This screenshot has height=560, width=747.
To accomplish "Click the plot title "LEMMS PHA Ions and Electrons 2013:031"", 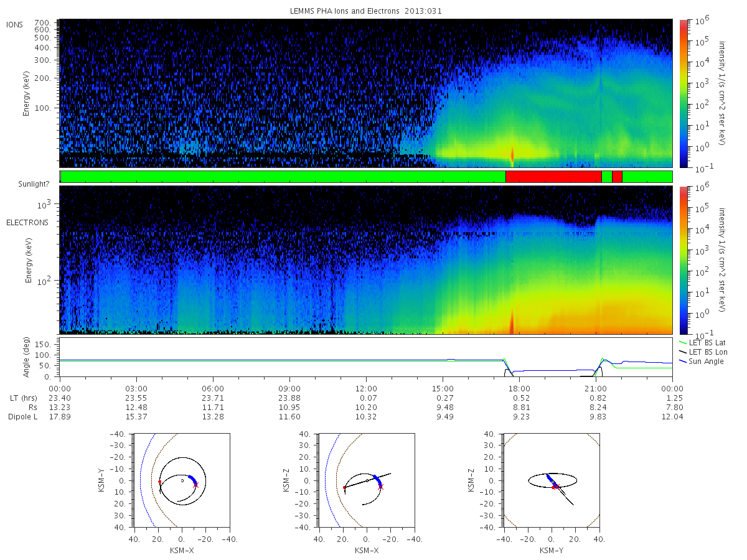I will [366, 11].
